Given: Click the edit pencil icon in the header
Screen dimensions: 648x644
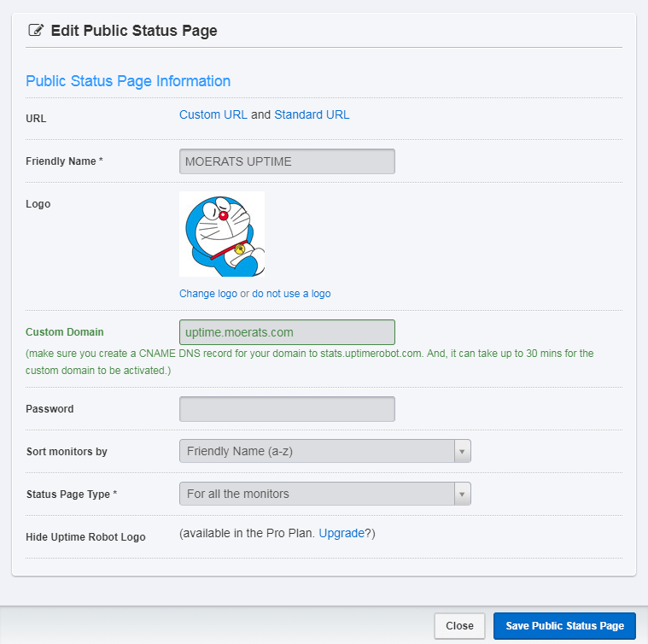Looking at the screenshot, I should coord(36,30).
